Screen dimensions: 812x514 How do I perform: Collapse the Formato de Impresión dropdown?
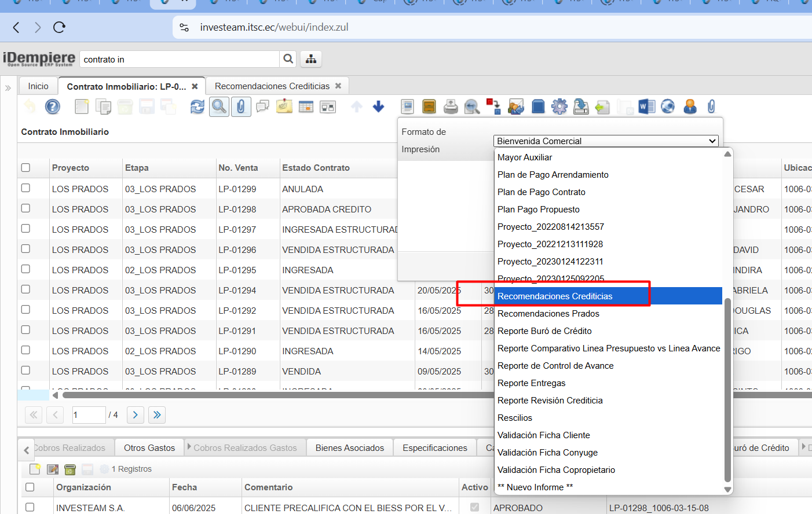point(712,141)
